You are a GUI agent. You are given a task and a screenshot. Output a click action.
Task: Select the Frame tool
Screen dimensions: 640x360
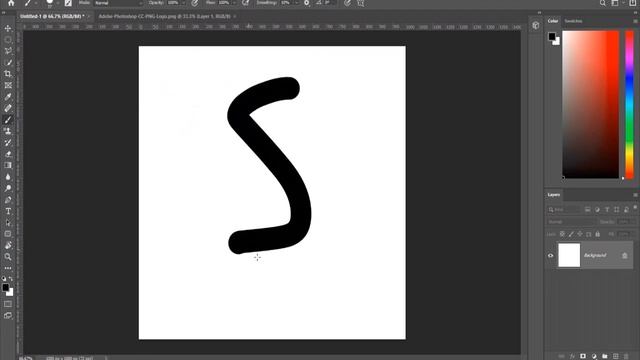point(8,85)
